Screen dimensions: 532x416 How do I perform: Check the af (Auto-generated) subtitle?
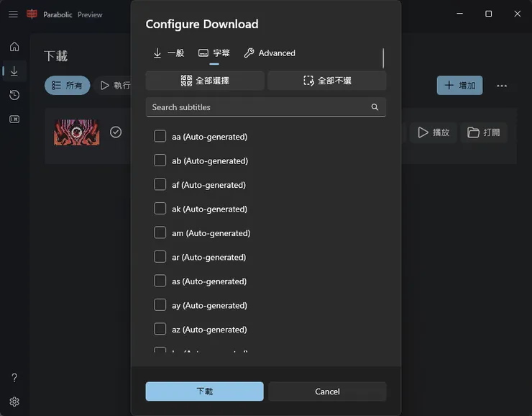pyautogui.click(x=160, y=184)
